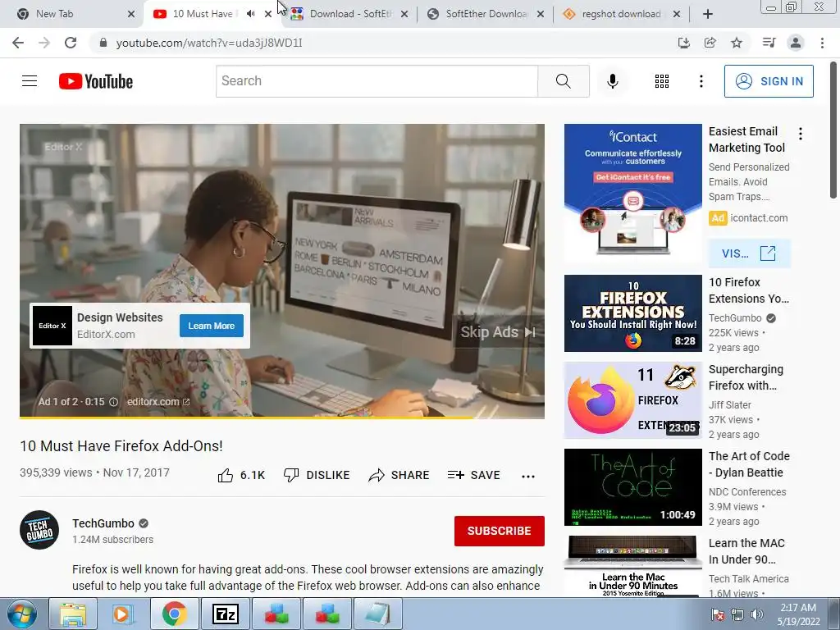Close the New Tab tab
This screenshot has width=840, height=630.
click(x=131, y=14)
